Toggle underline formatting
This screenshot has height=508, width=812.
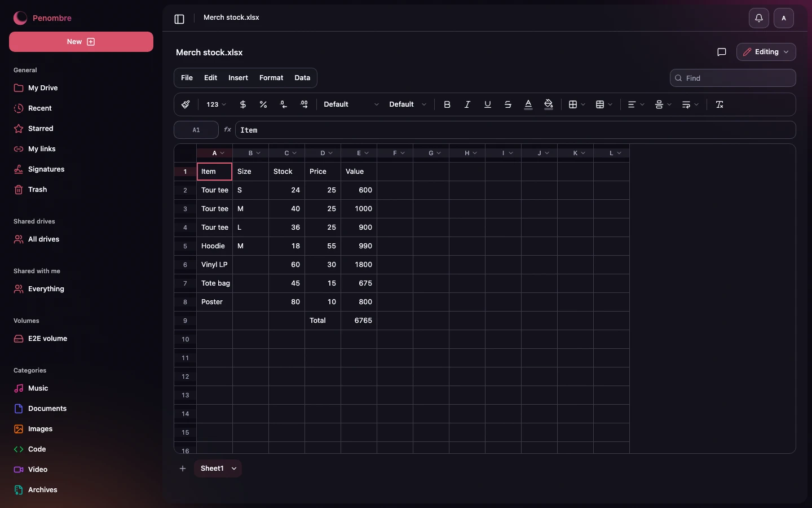(488, 104)
